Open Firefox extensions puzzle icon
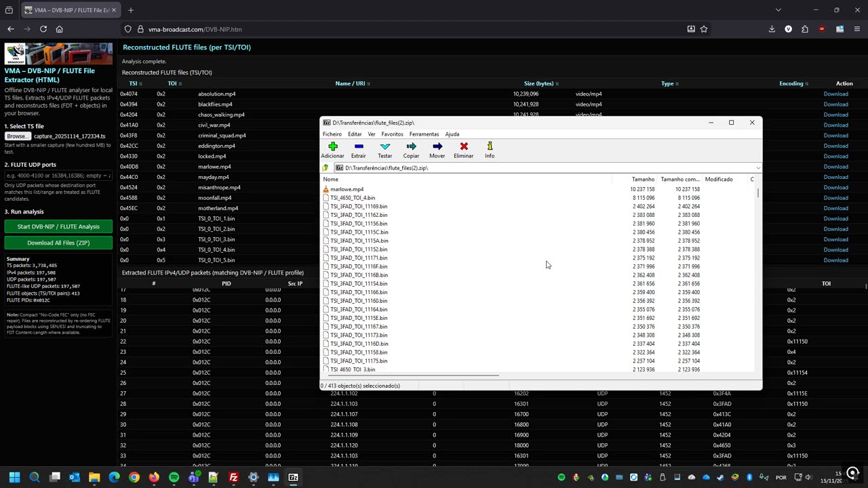 click(805, 29)
